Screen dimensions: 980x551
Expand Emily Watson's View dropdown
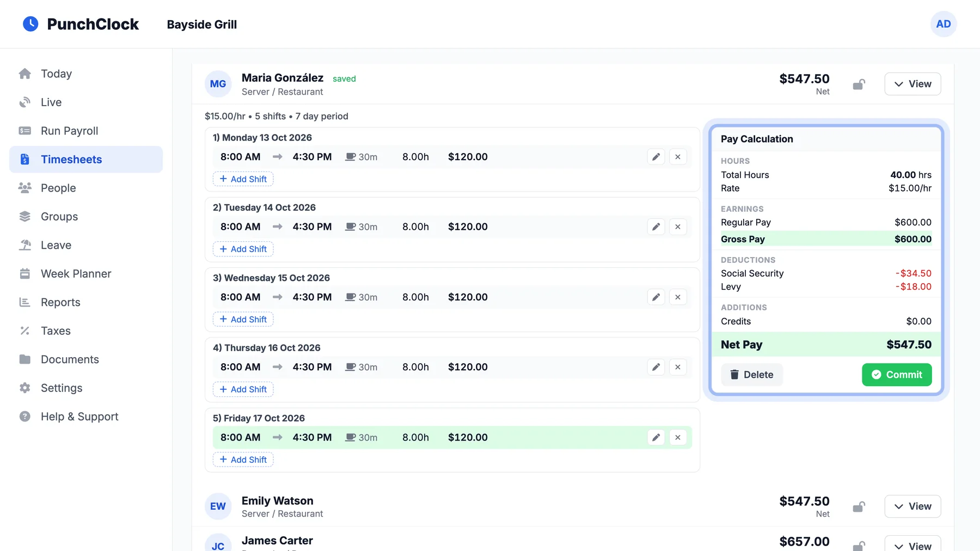click(912, 506)
